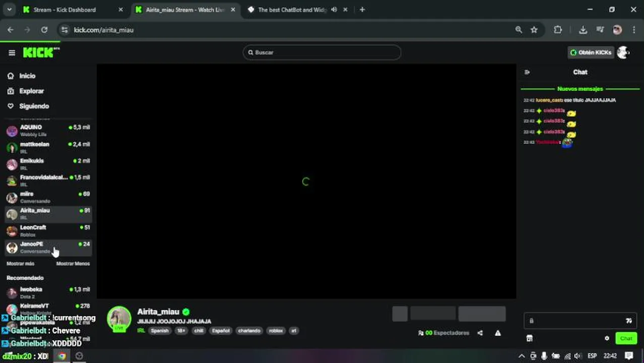The height and width of the screenshot is (363, 644).
Task: Select the charlando tag
Action: pos(249,331)
